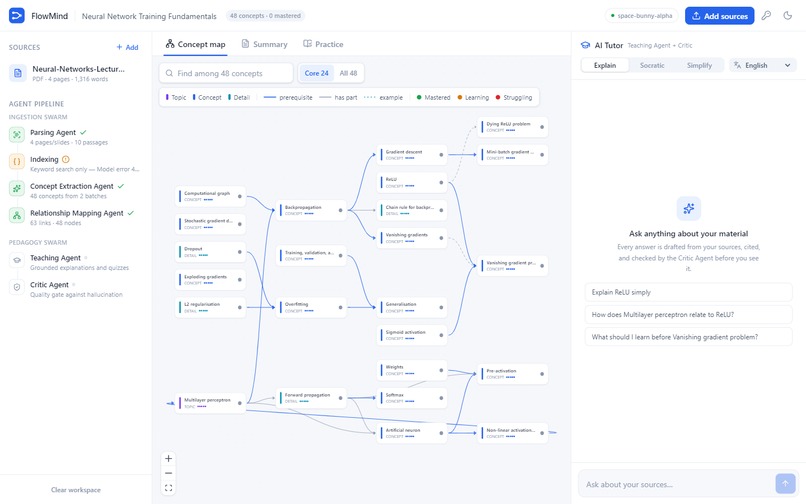Switch to the Concept map tab

coord(195,44)
